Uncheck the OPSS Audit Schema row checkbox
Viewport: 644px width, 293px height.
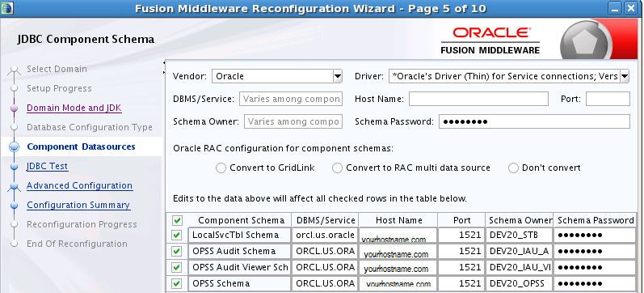coord(177,252)
